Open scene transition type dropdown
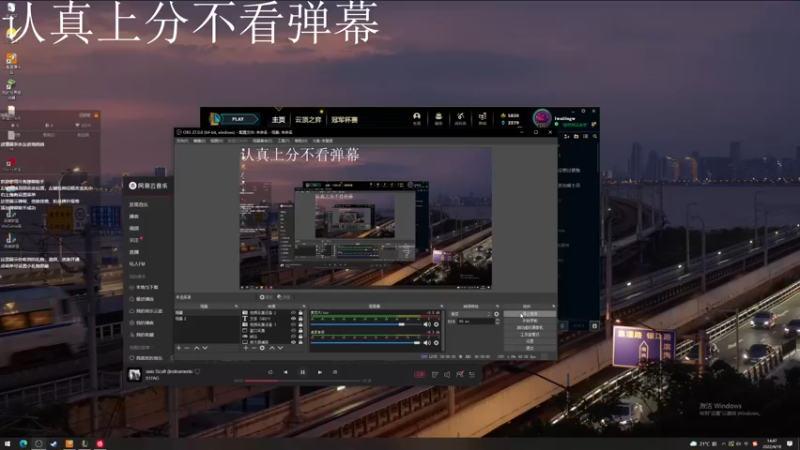 pos(470,314)
